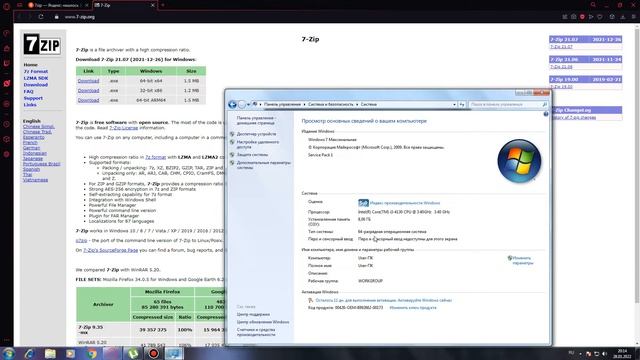The image size is (640, 360).
Task: Open WhatsApp in the browser sidebar
Action: click(x=7, y=83)
